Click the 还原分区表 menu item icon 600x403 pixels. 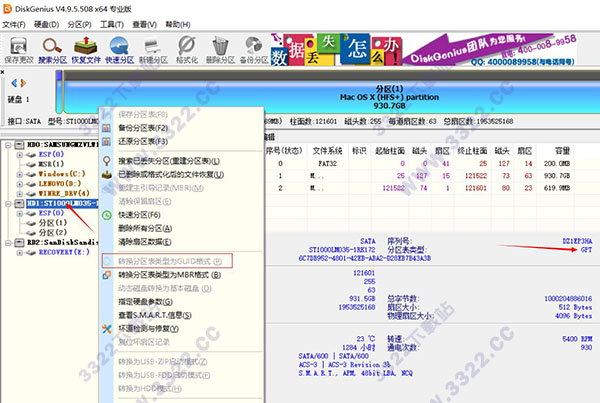(x=106, y=141)
